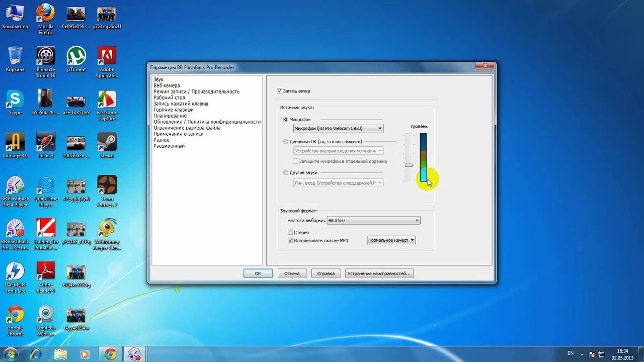
Task: Open BB FlashBack Pro 4 Recorder shortcut
Action: pos(15,235)
